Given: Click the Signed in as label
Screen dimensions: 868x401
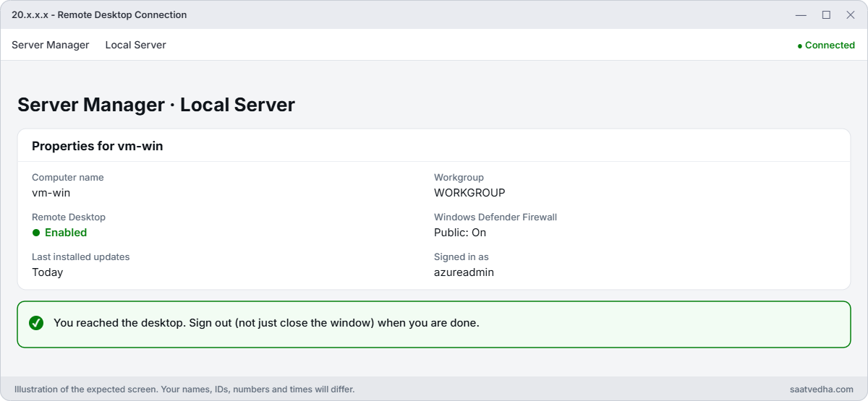Looking at the screenshot, I should [x=461, y=256].
